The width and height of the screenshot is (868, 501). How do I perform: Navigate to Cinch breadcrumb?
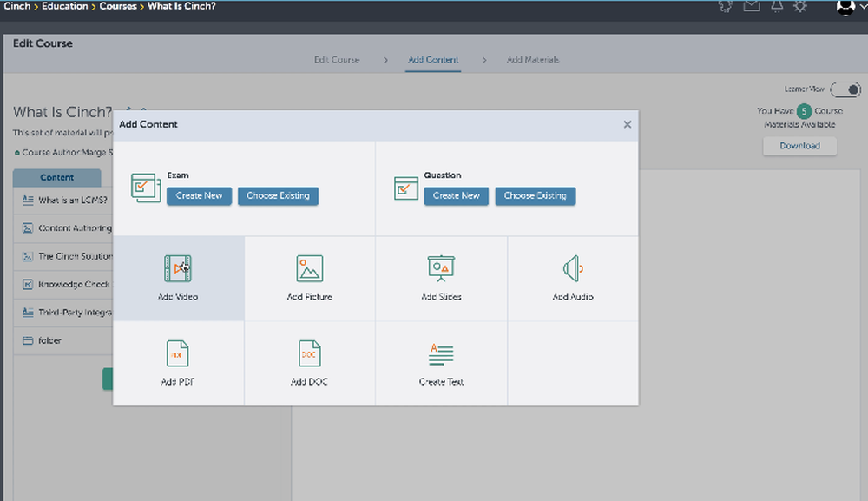click(x=17, y=6)
